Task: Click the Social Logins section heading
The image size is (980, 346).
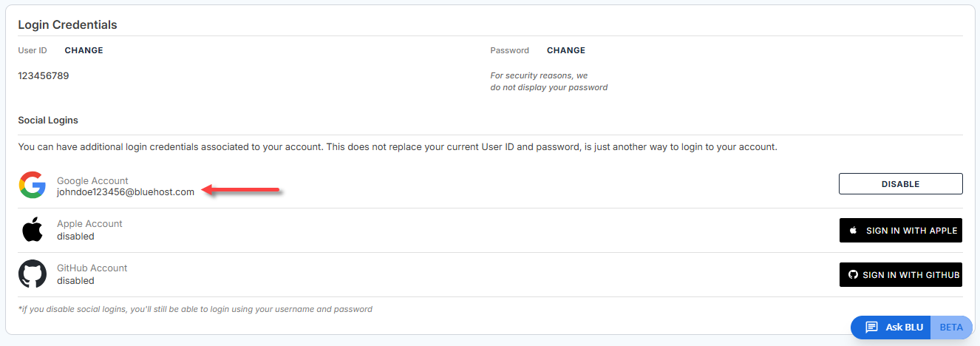Action: click(48, 120)
